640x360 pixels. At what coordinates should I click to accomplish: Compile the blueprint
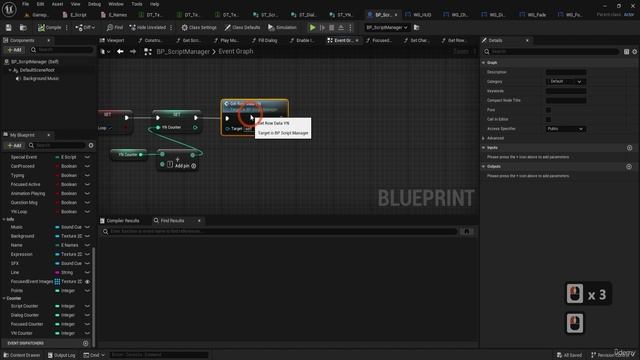(x=49, y=27)
